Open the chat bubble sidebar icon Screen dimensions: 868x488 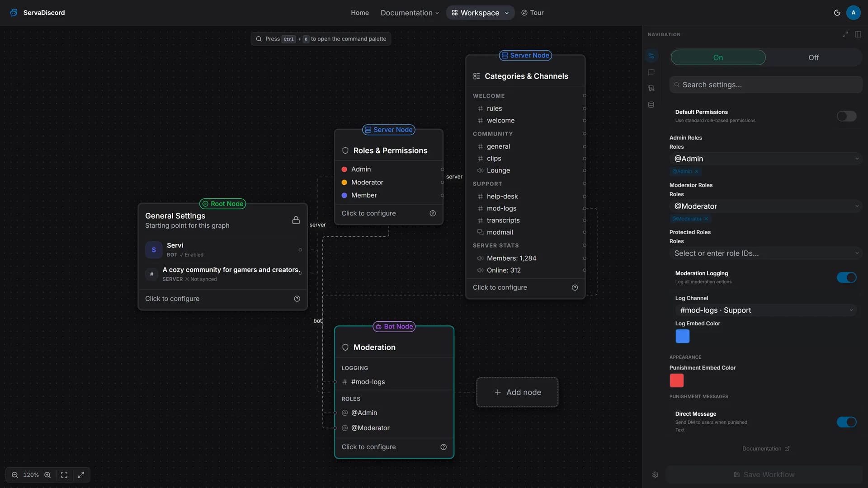(651, 72)
